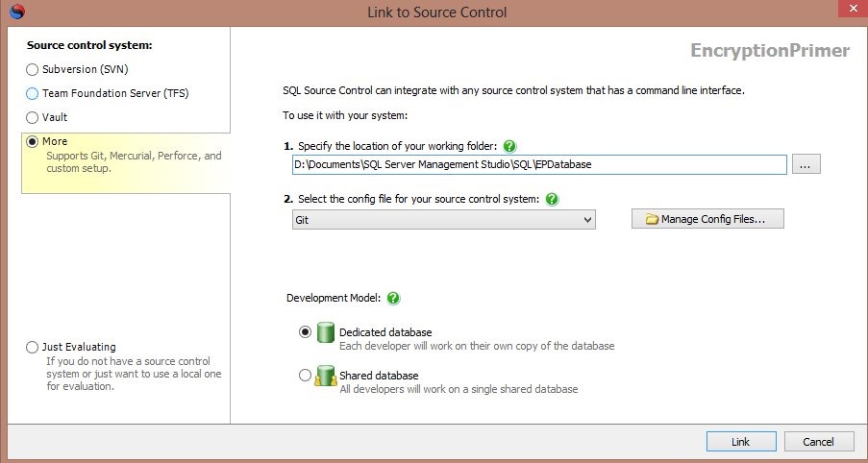
Task: Select the Subversion (SVN) radio option
Action: tap(33, 69)
